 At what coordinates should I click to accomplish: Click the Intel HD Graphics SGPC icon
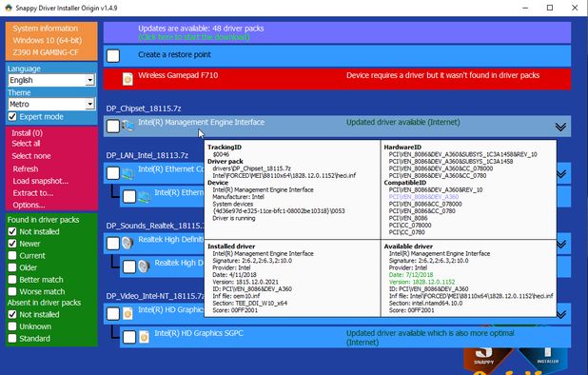tap(144, 337)
